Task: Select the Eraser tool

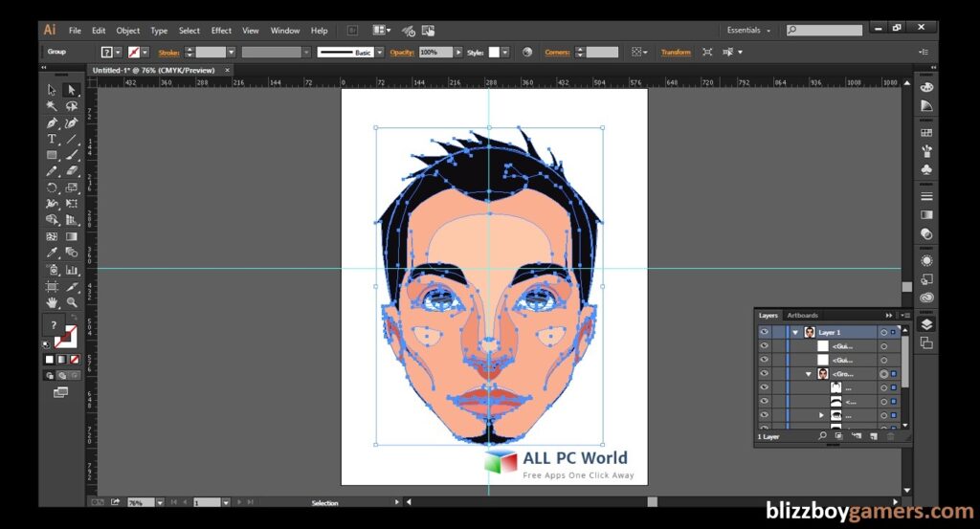Action: pos(71,171)
